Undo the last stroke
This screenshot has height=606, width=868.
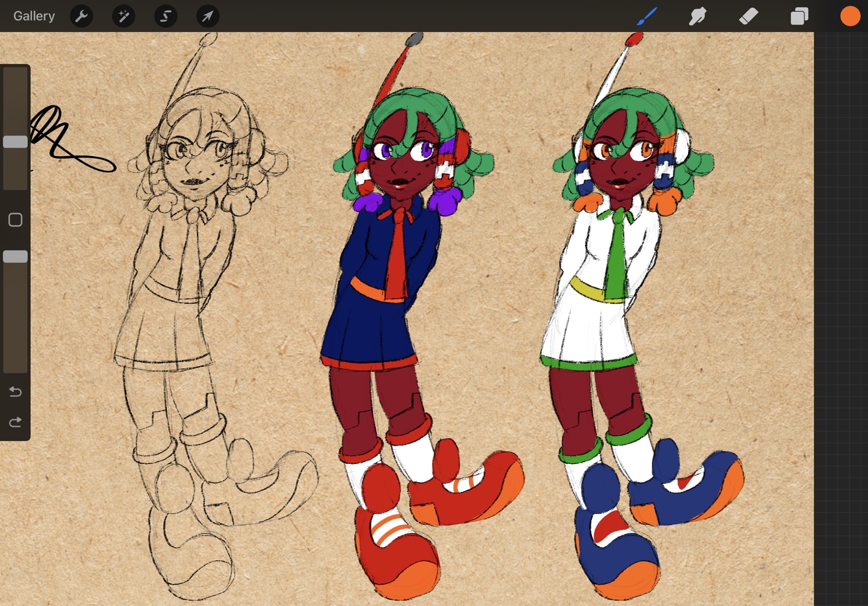coord(16,392)
